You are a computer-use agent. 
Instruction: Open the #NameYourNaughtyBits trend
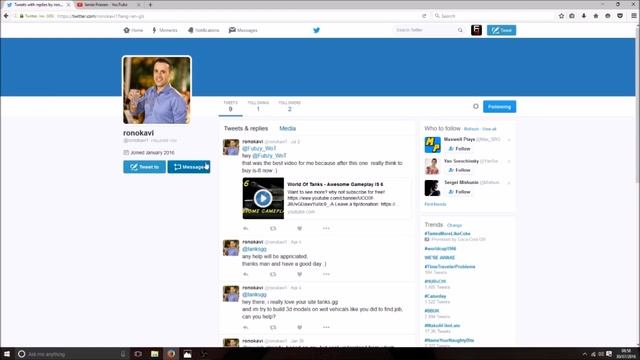click(x=449, y=340)
